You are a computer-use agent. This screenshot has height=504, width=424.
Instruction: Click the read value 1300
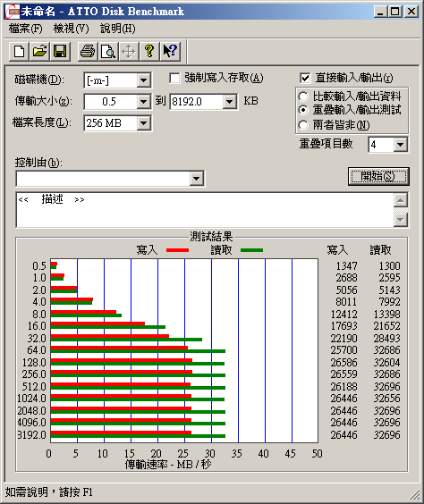pyautogui.click(x=390, y=266)
